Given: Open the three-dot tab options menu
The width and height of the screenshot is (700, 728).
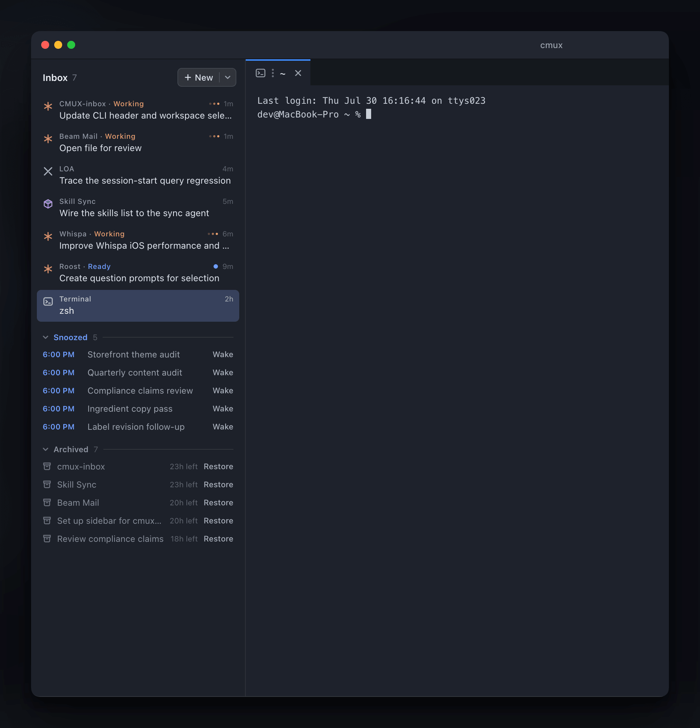Looking at the screenshot, I should 272,73.
